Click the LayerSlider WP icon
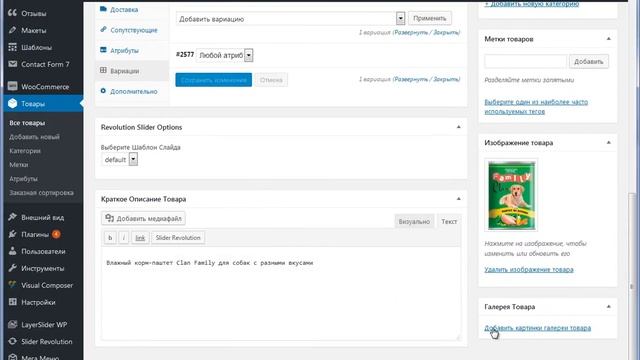 pos(13,324)
